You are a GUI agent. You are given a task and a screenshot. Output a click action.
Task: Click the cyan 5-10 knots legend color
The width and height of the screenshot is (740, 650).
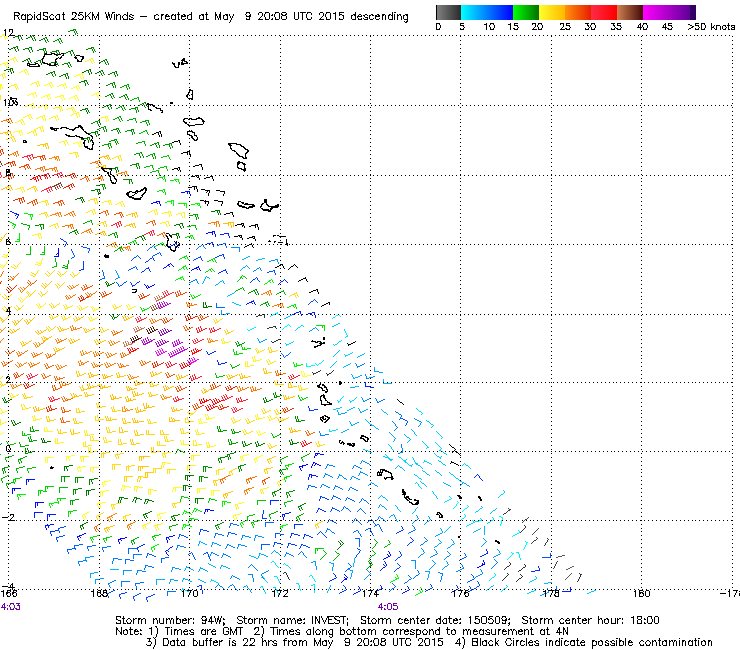point(474,12)
